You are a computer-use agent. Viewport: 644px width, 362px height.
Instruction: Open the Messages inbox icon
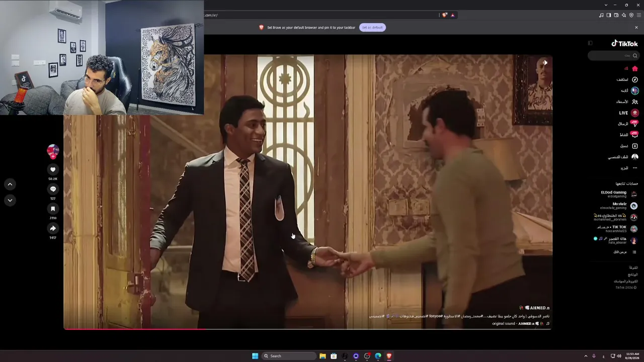634,124
